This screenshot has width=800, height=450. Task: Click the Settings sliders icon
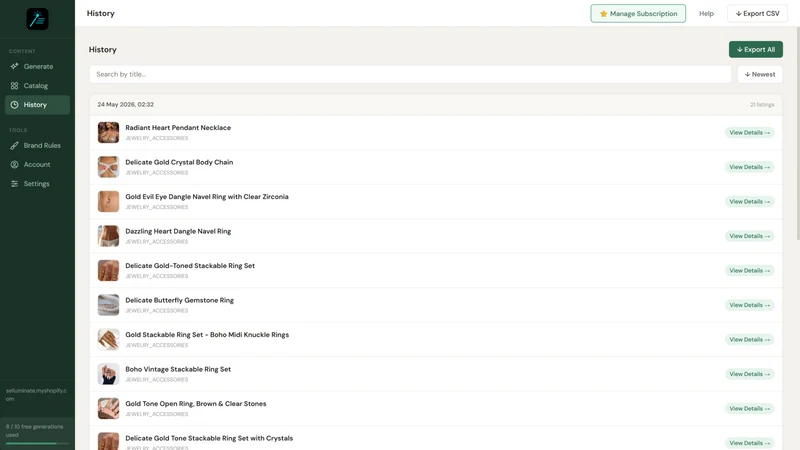click(x=14, y=184)
